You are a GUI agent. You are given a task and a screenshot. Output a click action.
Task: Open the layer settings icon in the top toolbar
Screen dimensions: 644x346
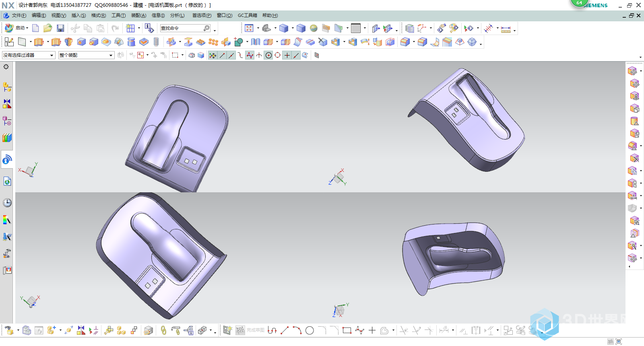(x=409, y=28)
